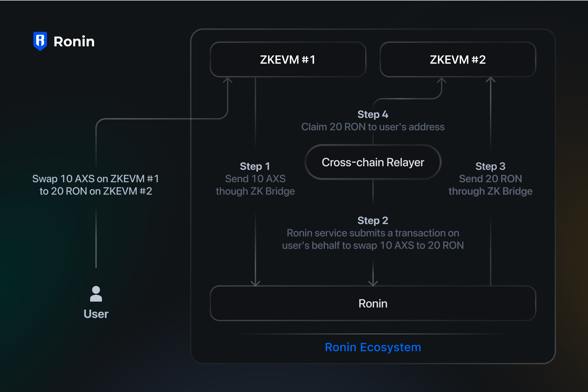Click the swap description near the User
The height and width of the screenshot is (392, 588).
(x=96, y=185)
